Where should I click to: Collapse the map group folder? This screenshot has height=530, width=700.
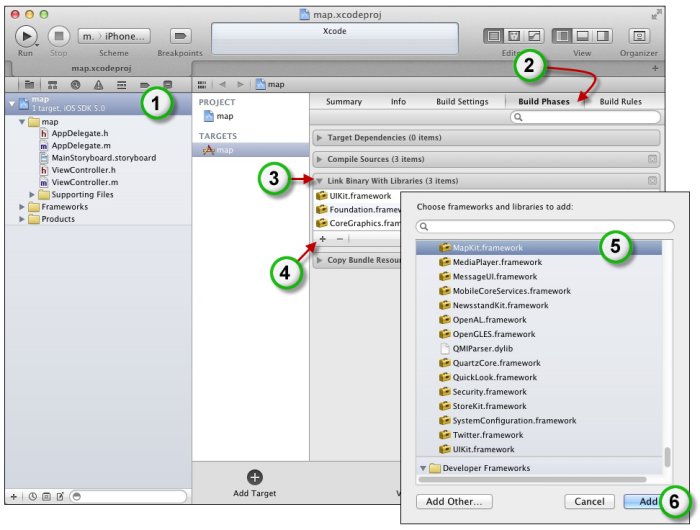tap(21, 122)
